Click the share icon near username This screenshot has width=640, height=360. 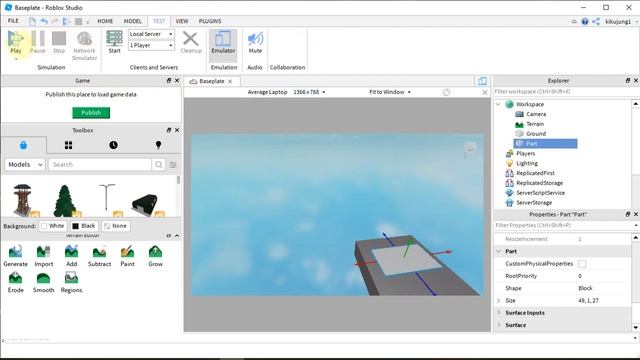596,21
